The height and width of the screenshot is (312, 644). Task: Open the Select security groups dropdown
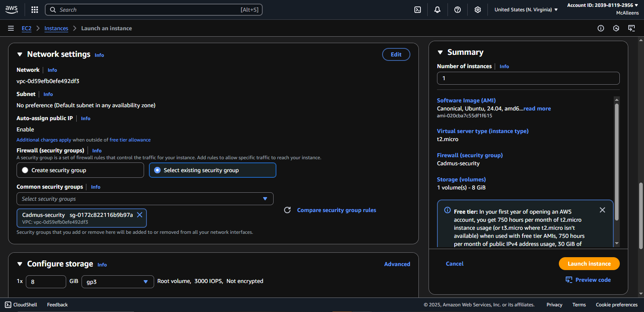point(145,199)
